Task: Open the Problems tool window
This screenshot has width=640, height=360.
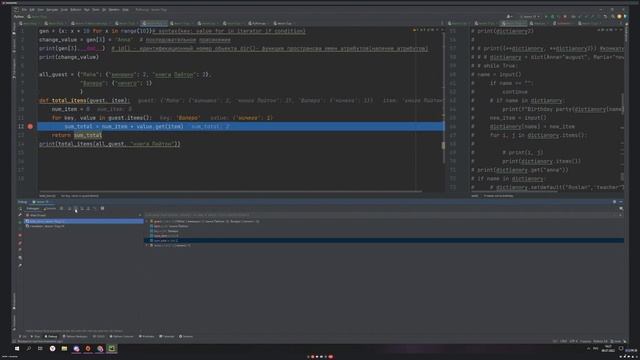Action: tap(147, 336)
